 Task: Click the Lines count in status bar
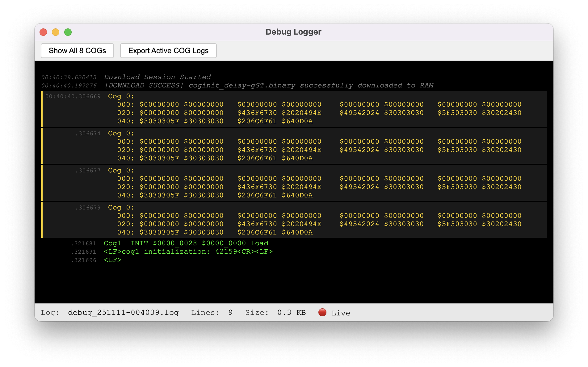pyautogui.click(x=212, y=313)
